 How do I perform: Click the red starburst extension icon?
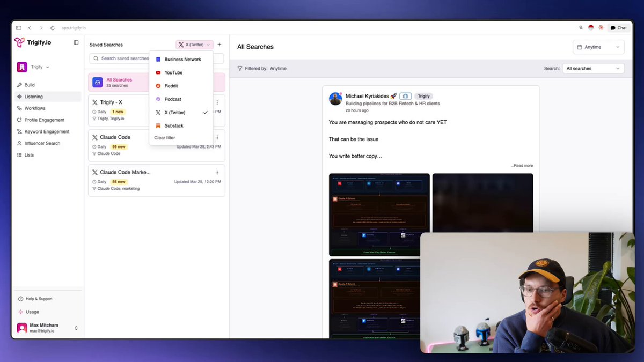point(601,28)
